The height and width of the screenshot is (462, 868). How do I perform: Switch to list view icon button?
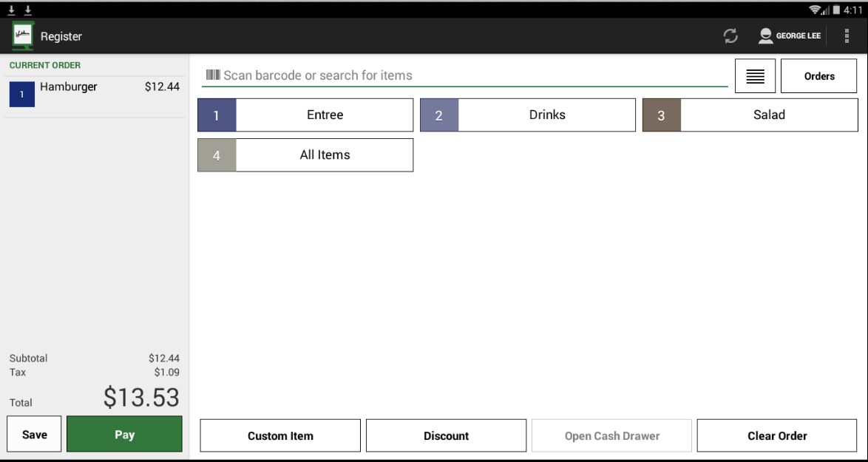(x=755, y=76)
